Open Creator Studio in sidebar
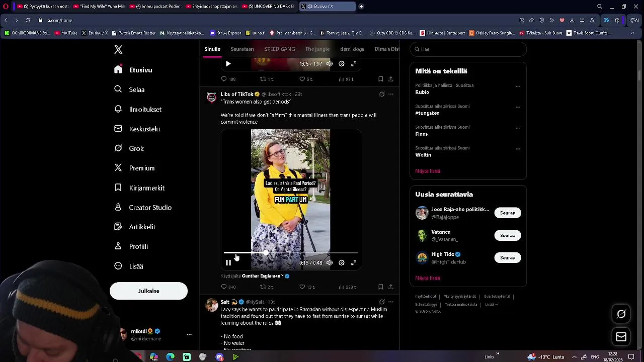This screenshot has width=644, height=362. click(143, 207)
